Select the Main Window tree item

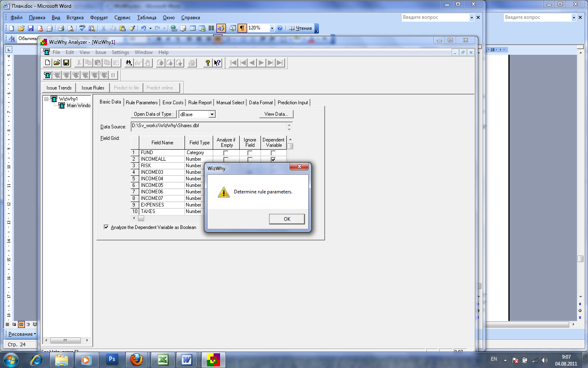pyautogui.click(x=75, y=105)
